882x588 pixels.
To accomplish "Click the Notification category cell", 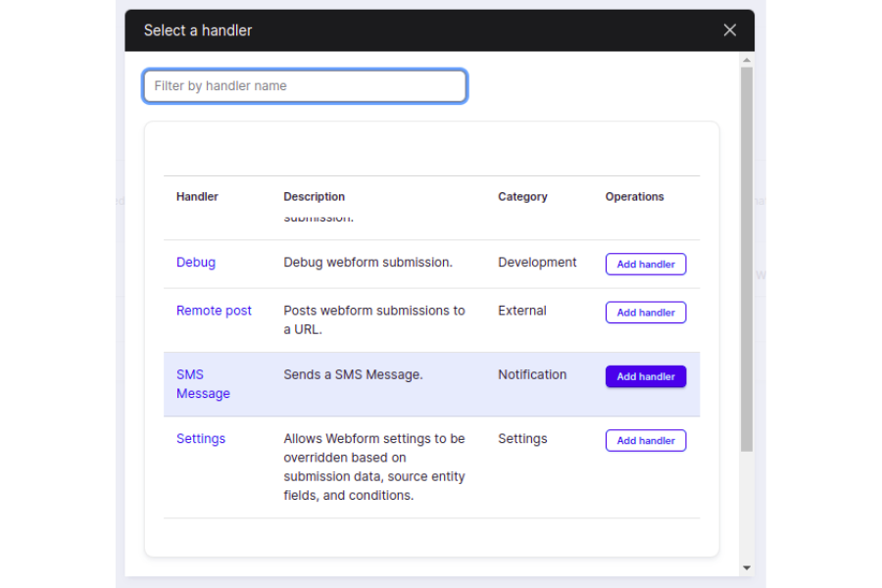I will point(532,375).
